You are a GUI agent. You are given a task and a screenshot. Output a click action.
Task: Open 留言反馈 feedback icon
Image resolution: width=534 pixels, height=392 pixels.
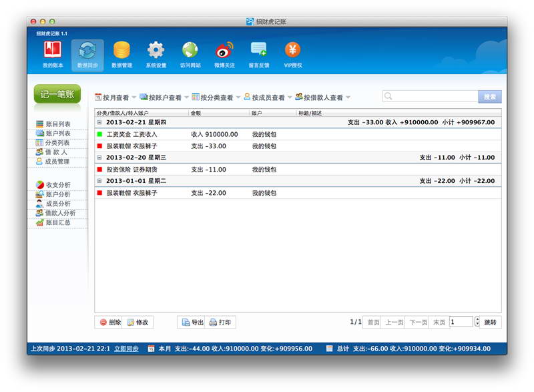(x=259, y=55)
